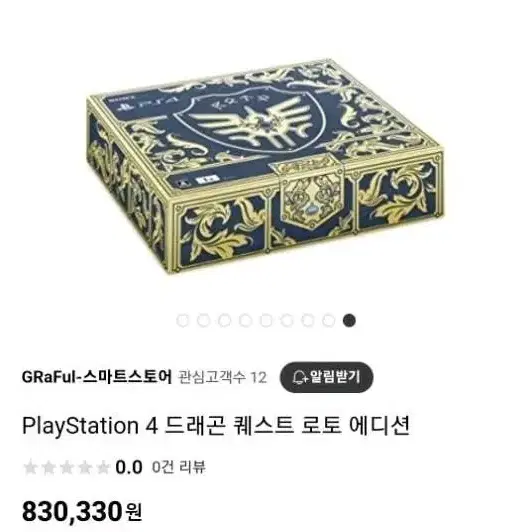
Task: Open the GRaFul-스마트스토어 store link
Action: tap(97, 377)
